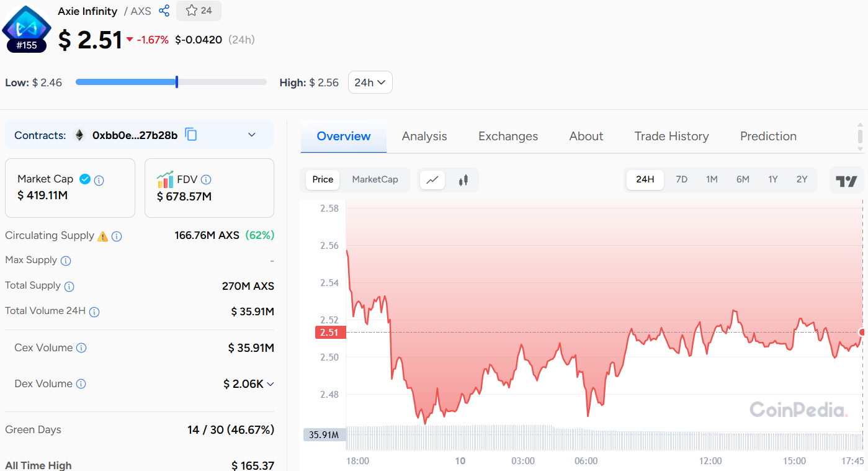
Task: Select line chart type icon
Action: [432, 180]
